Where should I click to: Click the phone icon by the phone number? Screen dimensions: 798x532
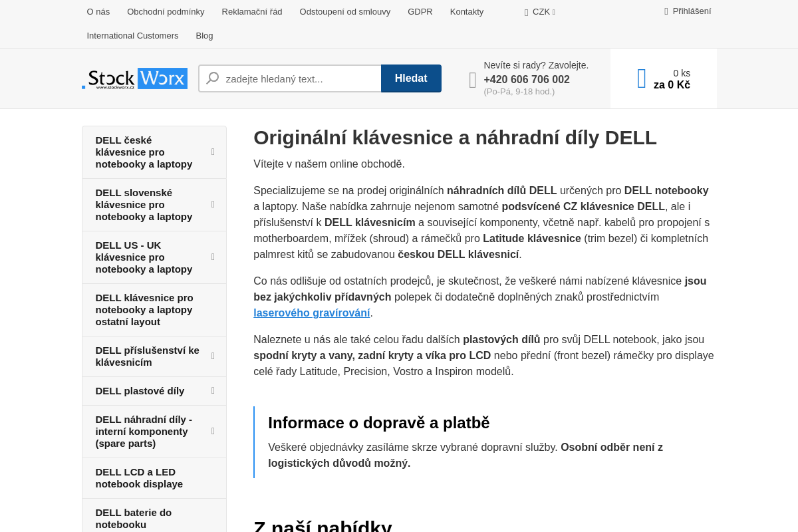[x=473, y=80]
